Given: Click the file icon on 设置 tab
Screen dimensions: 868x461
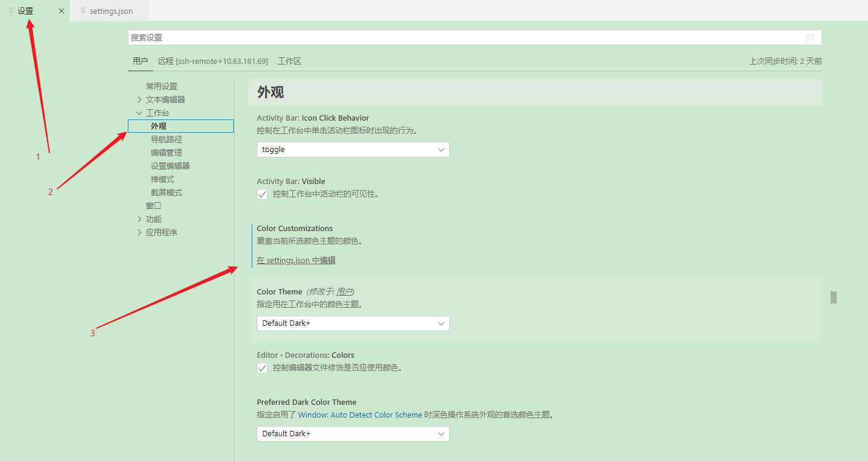Looking at the screenshot, I should click(x=11, y=11).
